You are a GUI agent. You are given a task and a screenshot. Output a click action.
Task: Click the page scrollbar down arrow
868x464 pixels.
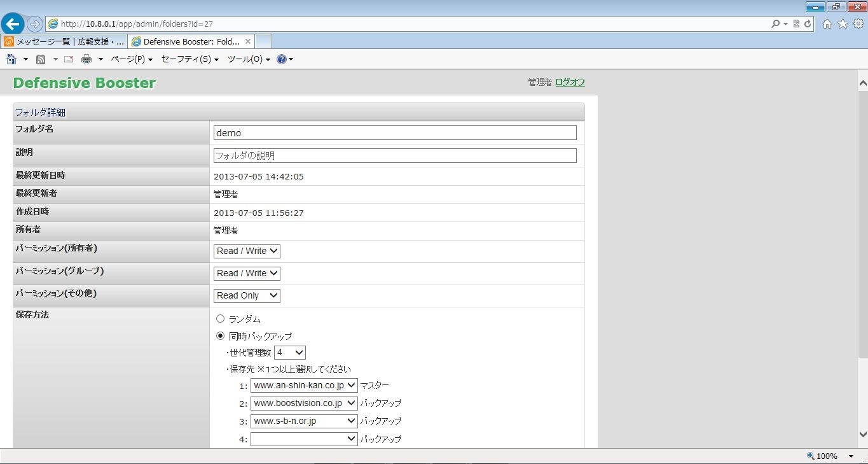(863, 435)
